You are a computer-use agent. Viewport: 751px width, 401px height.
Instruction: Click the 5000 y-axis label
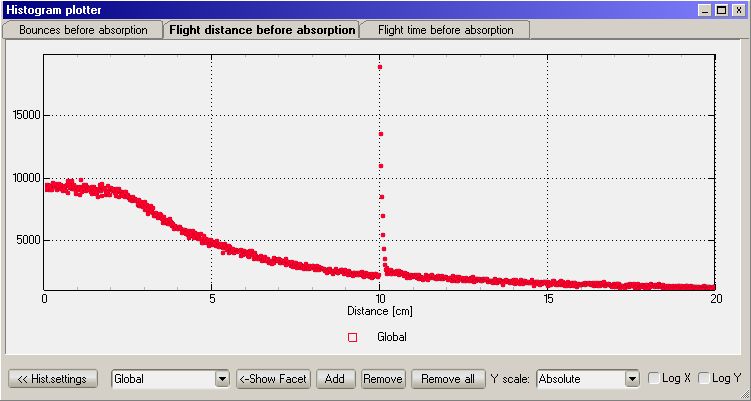pos(28,241)
